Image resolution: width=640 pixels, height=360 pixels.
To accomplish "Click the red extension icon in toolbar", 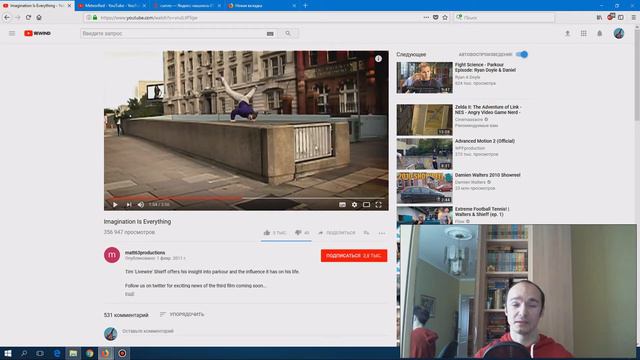I will 611,17.
